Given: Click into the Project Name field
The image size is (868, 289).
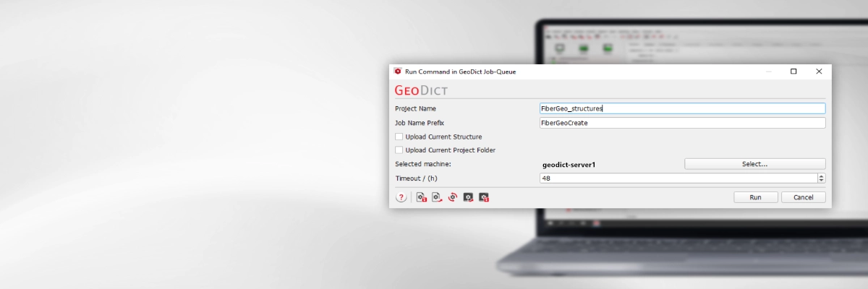Looking at the screenshot, I should 682,108.
